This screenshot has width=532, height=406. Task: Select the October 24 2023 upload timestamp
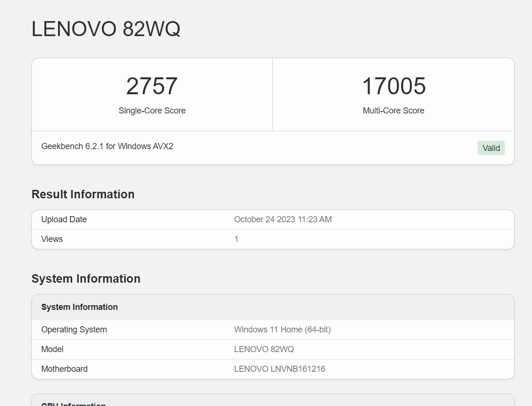tap(283, 219)
